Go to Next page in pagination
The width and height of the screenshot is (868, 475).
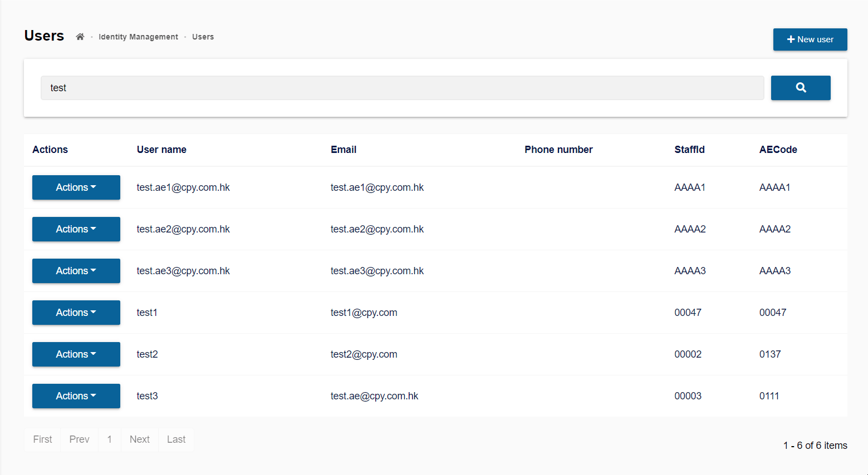point(139,439)
